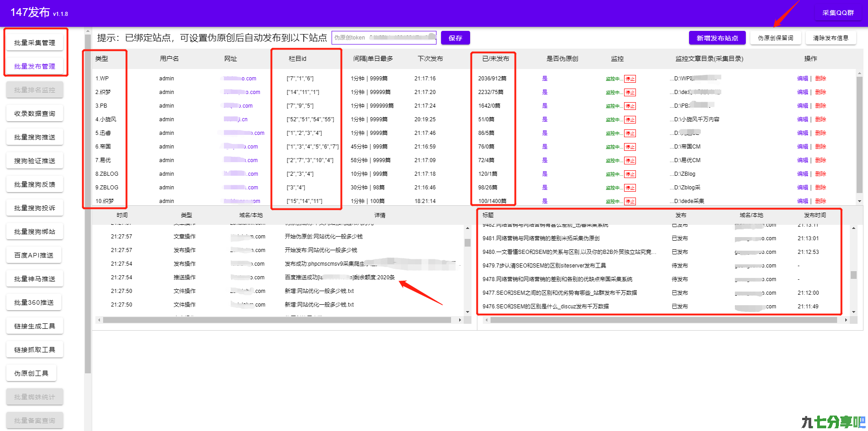Stop monitoring for the 2.织梦 row
Image resolution: width=868 pixels, height=431 pixels.
(x=630, y=93)
